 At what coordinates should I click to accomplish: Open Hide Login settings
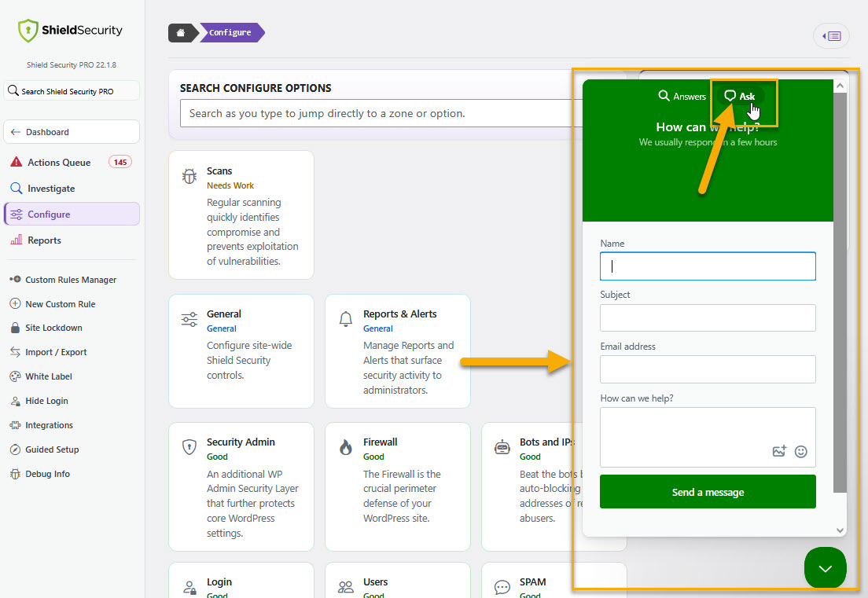[x=46, y=401]
